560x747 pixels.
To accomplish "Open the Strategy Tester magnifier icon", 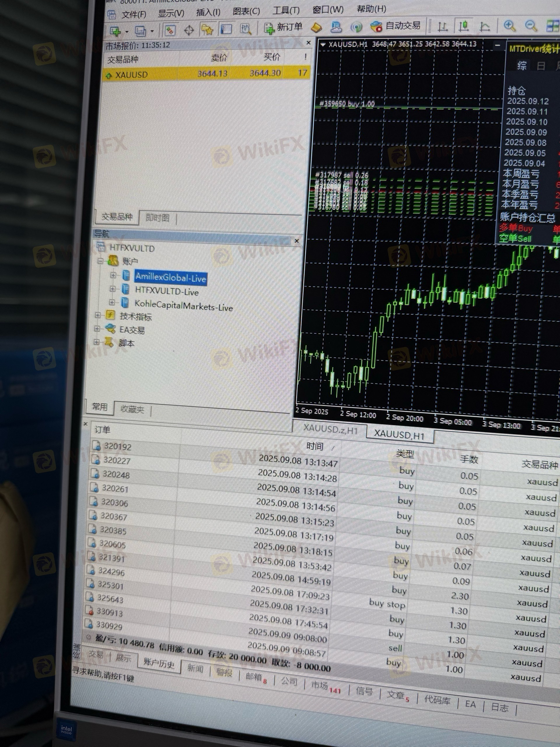I will point(246,29).
